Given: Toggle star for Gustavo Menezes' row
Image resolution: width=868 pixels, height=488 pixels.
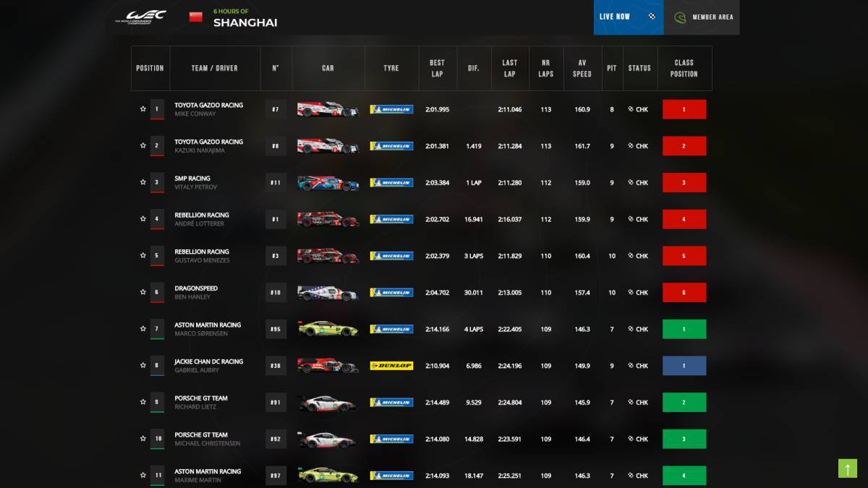Looking at the screenshot, I should tap(143, 256).
